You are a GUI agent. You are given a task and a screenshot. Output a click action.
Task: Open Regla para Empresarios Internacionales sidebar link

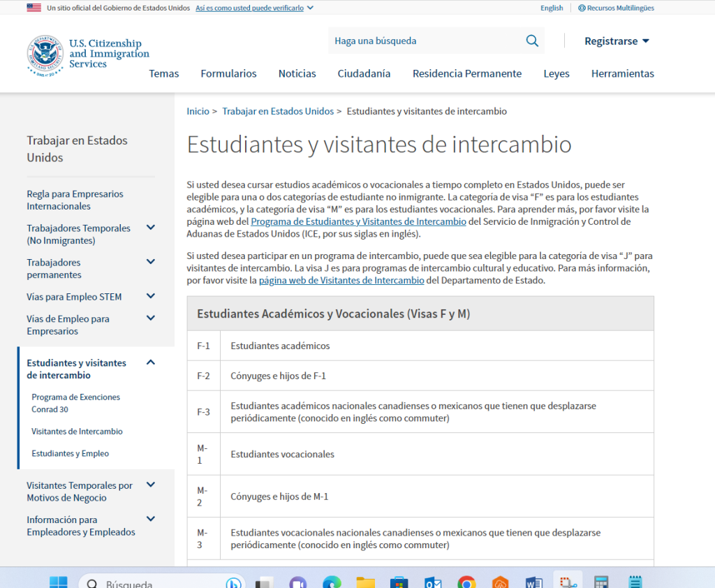75,200
